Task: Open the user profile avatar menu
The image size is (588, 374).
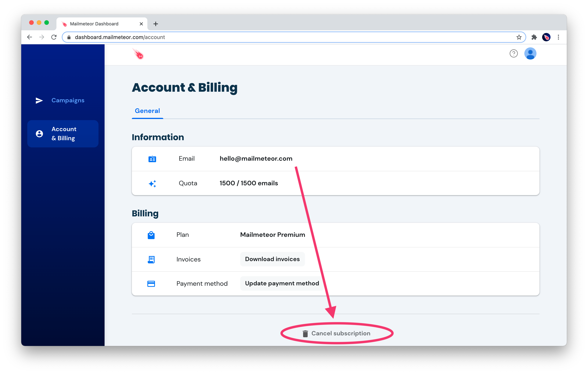Action: [x=530, y=53]
